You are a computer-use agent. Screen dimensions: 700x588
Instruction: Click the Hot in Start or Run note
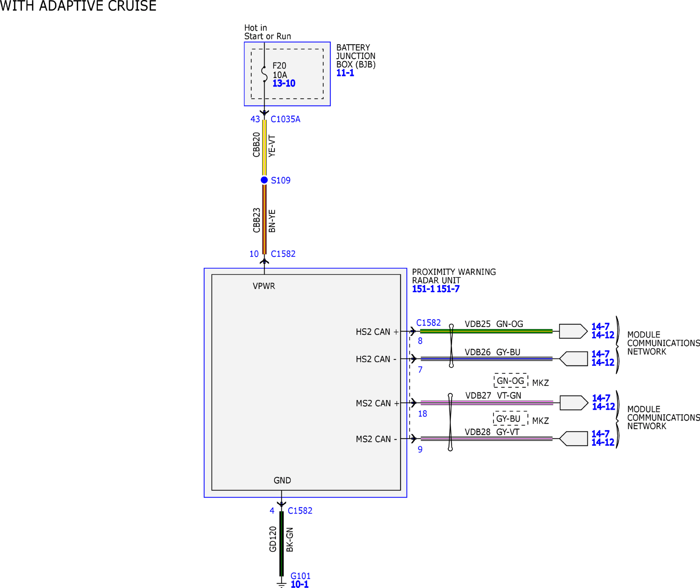pos(268,32)
